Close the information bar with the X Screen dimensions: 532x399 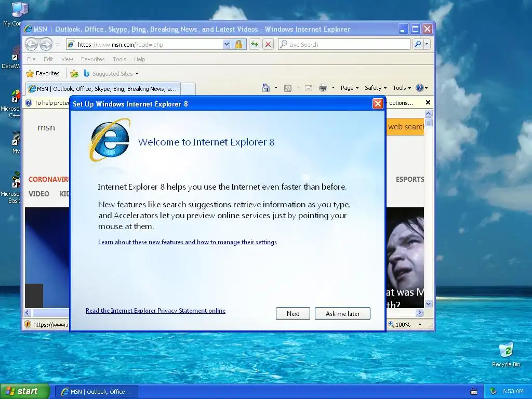[428, 102]
